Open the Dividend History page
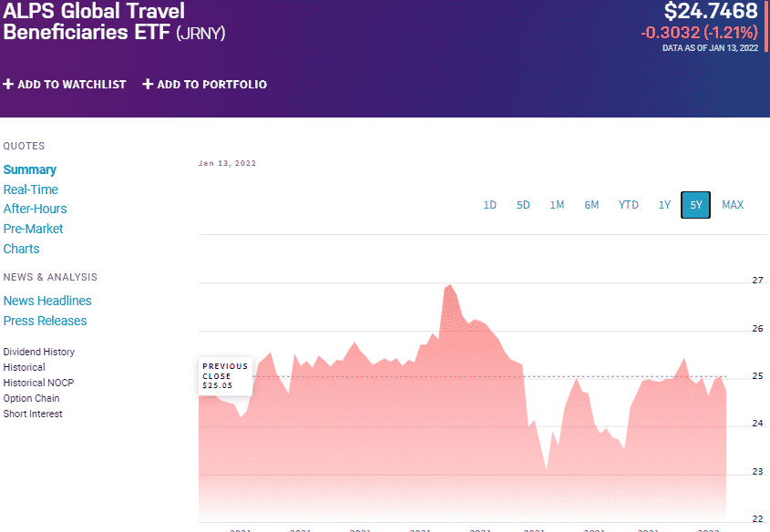Viewport: 770px width, 532px height. point(38,352)
